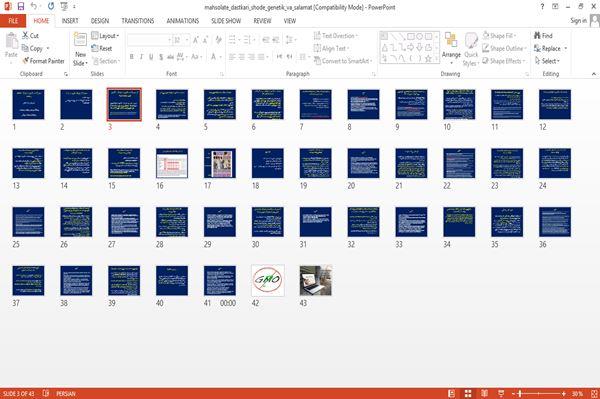The image size is (600, 399).
Task: Adjust the zoom slider handle
Action: pos(520,394)
